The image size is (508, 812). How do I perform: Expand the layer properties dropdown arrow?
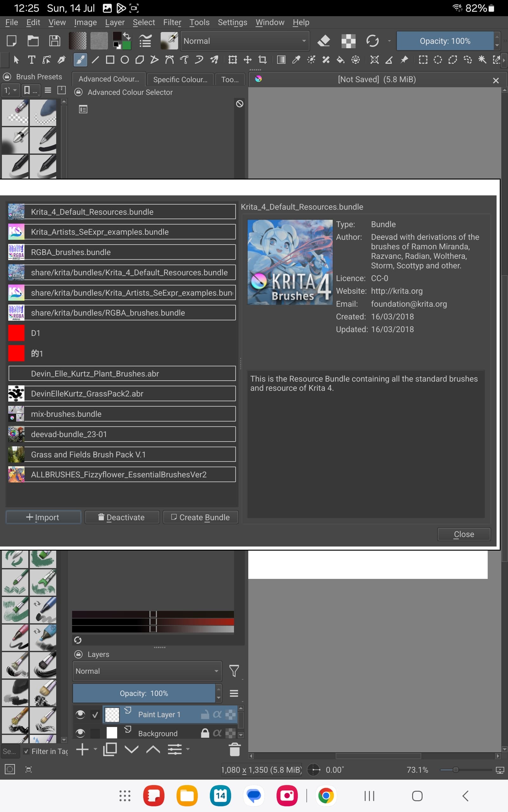tap(187, 749)
